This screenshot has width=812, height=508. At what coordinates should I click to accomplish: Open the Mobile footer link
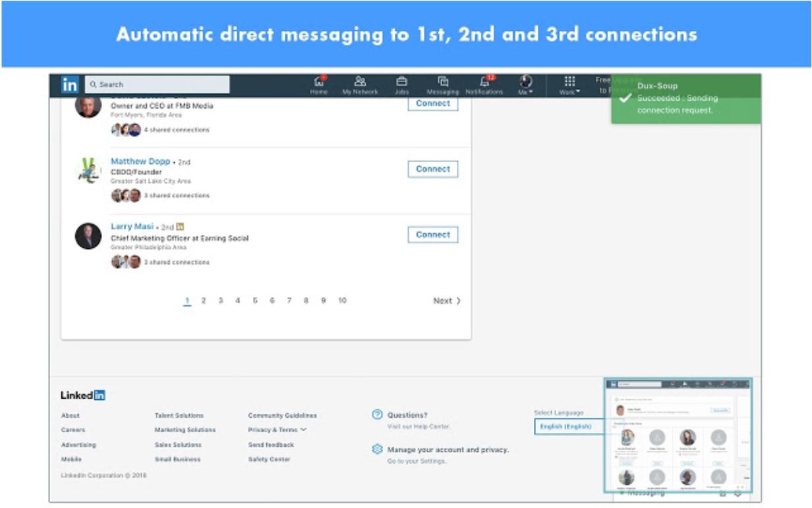(x=71, y=459)
